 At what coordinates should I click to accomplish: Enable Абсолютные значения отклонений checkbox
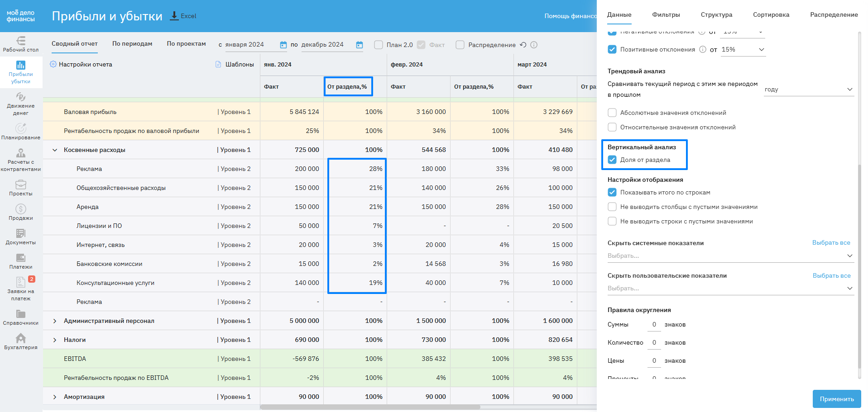612,113
